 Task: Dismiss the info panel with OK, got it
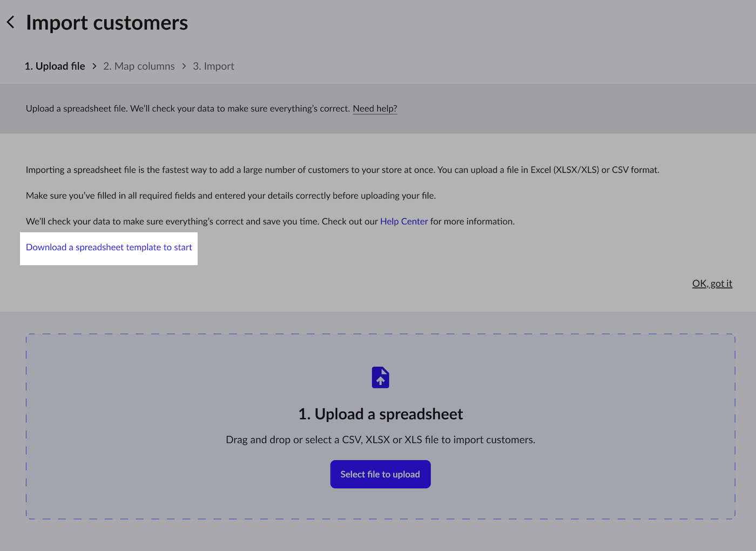pos(712,284)
